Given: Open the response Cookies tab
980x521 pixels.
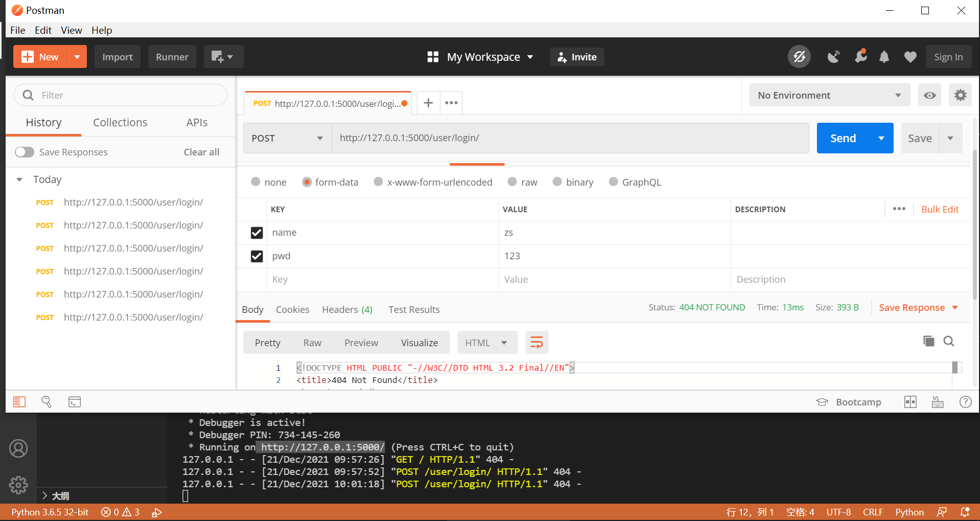Looking at the screenshot, I should tap(292, 309).
